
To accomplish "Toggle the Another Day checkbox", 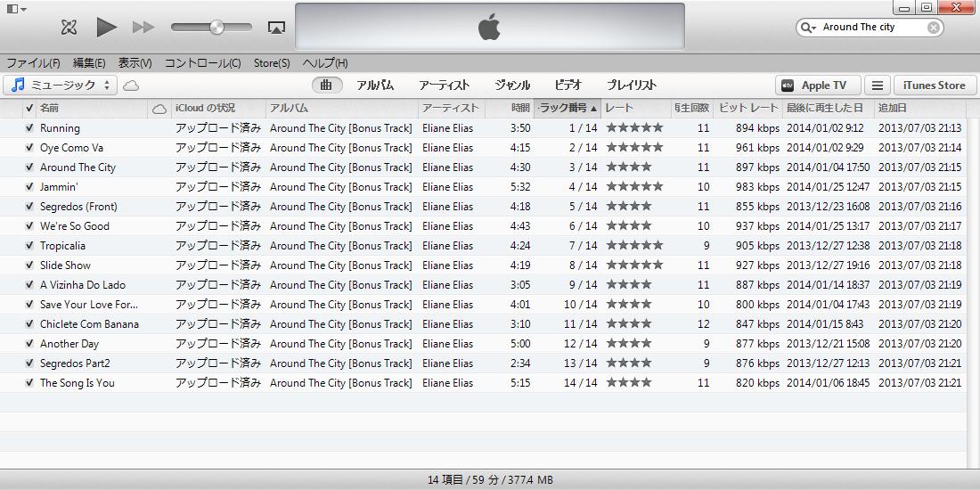I will pos(29,344).
